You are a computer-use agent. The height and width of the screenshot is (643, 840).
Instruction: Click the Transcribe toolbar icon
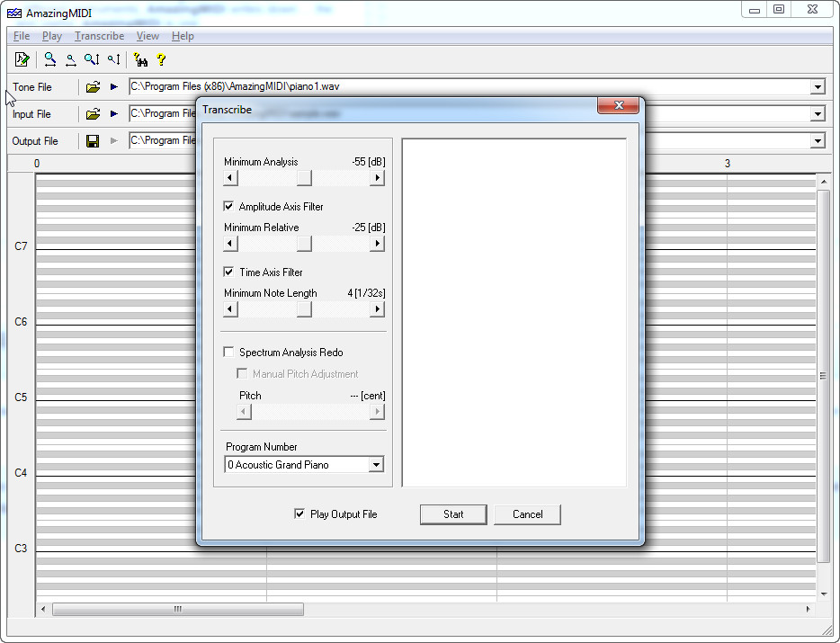coord(22,59)
